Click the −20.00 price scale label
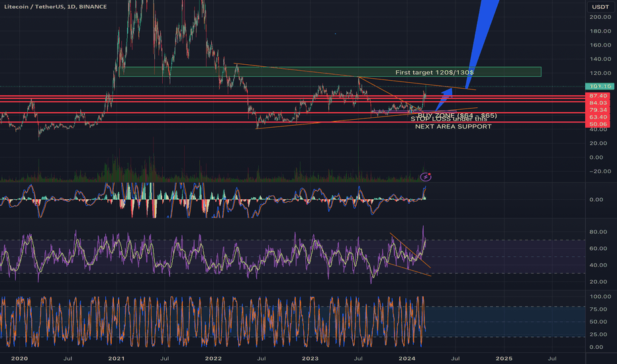Image resolution: width=617 pixels, height=364 pixels. click(600, 171)
